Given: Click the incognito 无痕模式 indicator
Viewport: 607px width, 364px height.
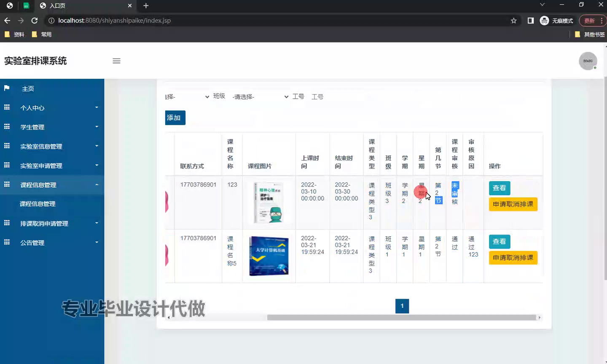Looking at the screenshot, I should (x=556, y=21).
